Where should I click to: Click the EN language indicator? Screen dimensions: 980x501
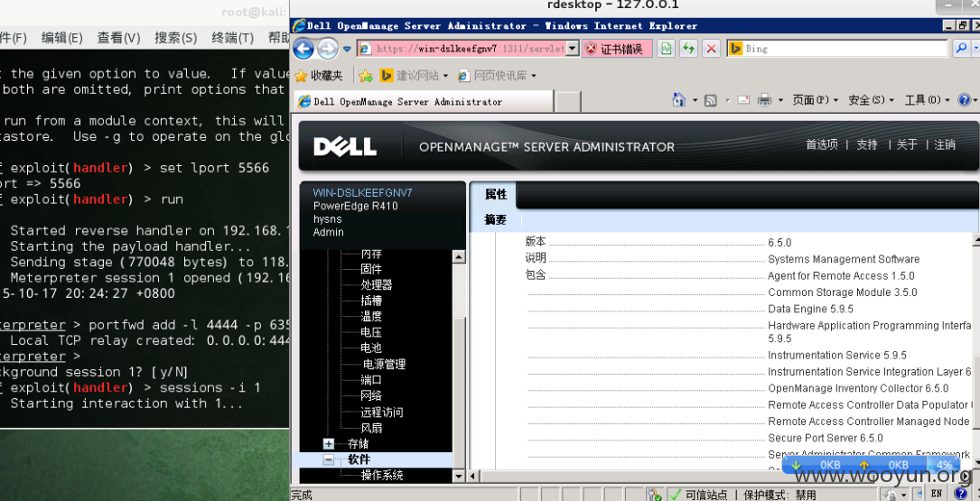point(937,493)
